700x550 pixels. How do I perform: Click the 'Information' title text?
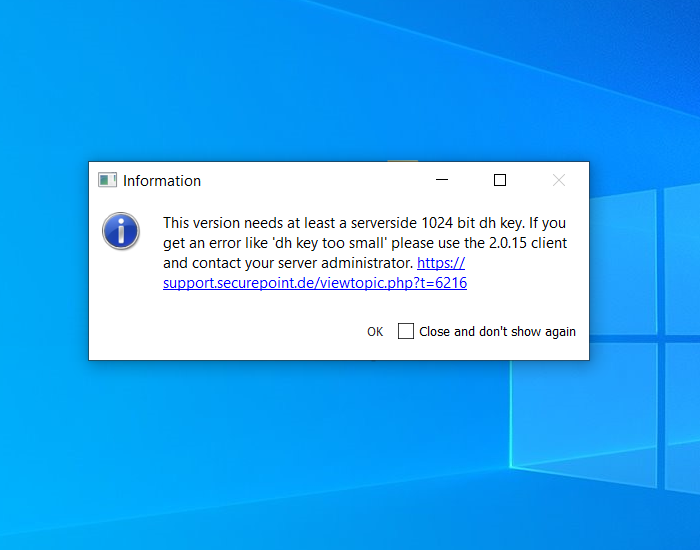pos(162,181)
